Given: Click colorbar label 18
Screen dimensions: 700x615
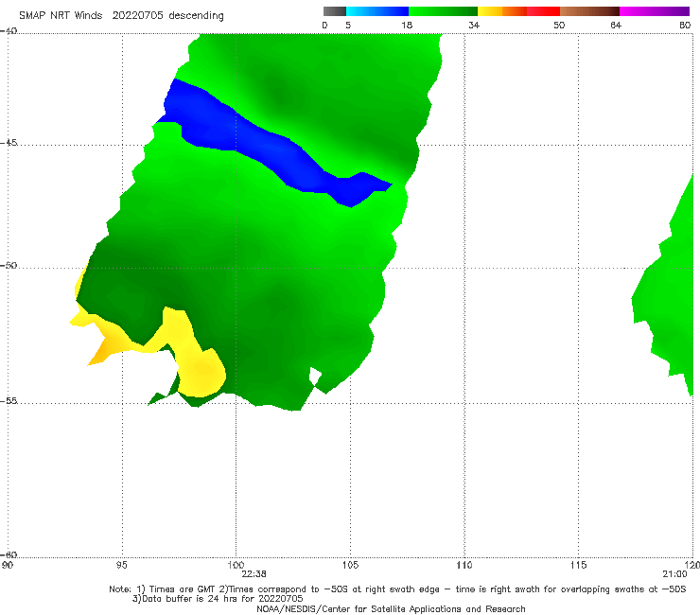Looking at the screenshot, I should tap(407, 25).
